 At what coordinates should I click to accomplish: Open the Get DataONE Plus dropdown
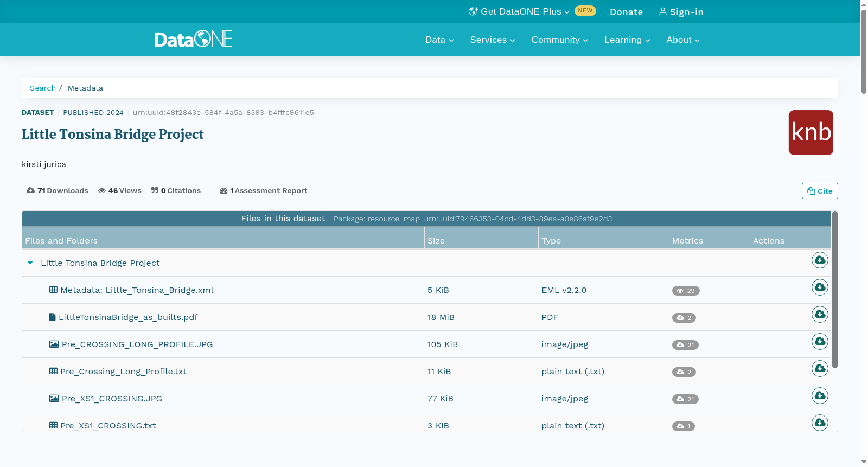[519, 11]
